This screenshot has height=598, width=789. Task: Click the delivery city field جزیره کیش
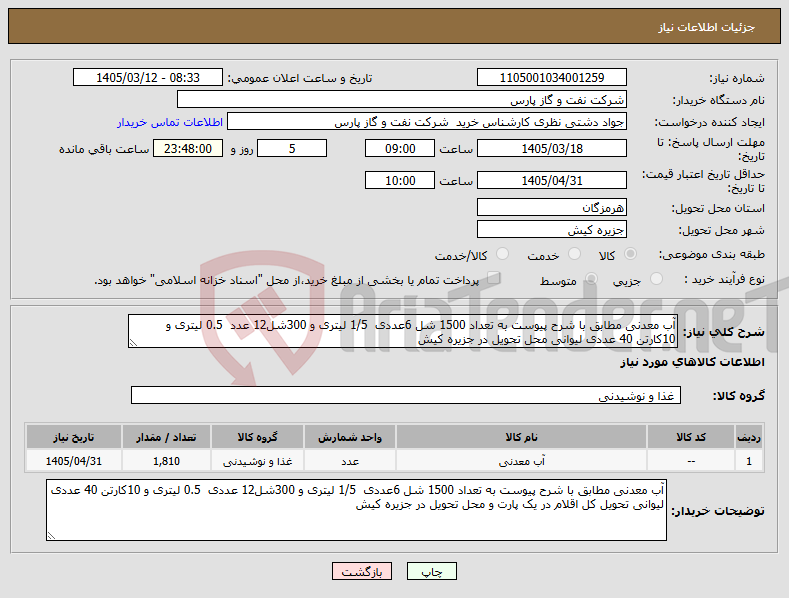pyautogui.click(x=551, y=230)
